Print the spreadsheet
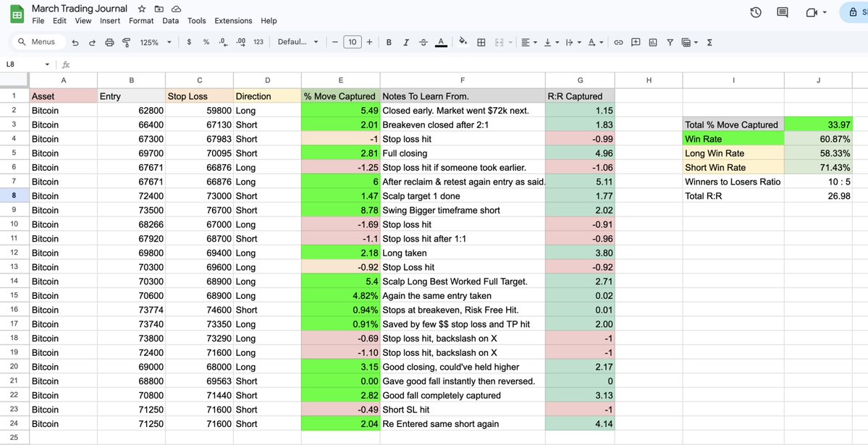 (109, 42)
